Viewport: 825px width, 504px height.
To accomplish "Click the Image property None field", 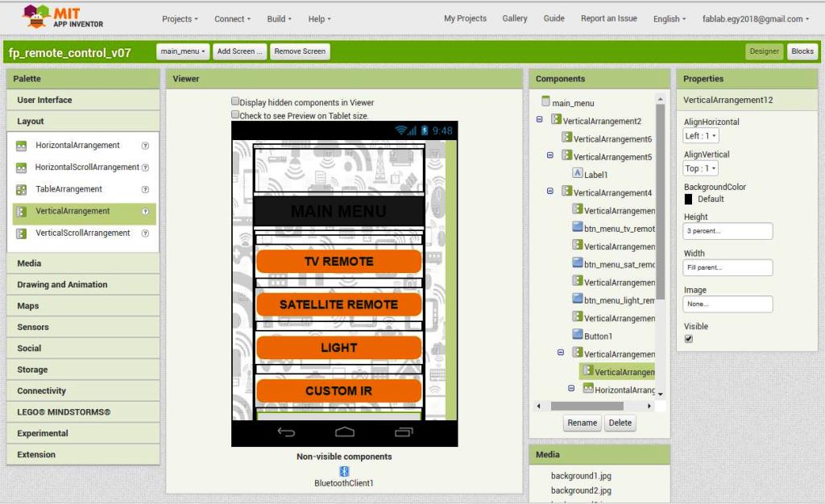I will (x=728, y=304).
